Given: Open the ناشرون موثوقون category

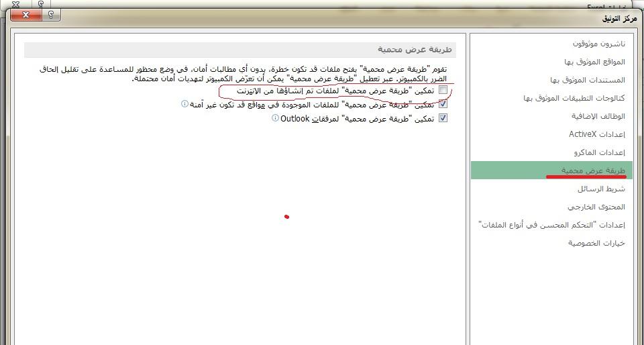Looking at the screenshot, I should tap(599, 44).
